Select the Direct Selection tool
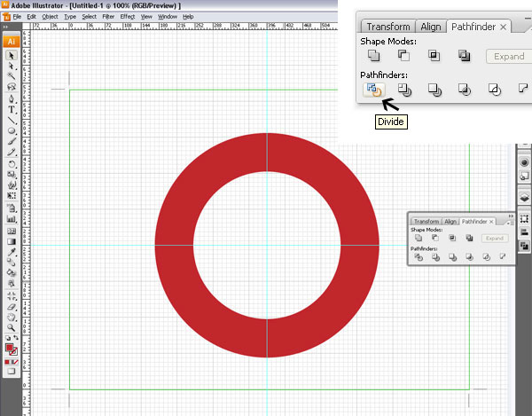The height and width of the screenshot is (416, 532). 12,66
